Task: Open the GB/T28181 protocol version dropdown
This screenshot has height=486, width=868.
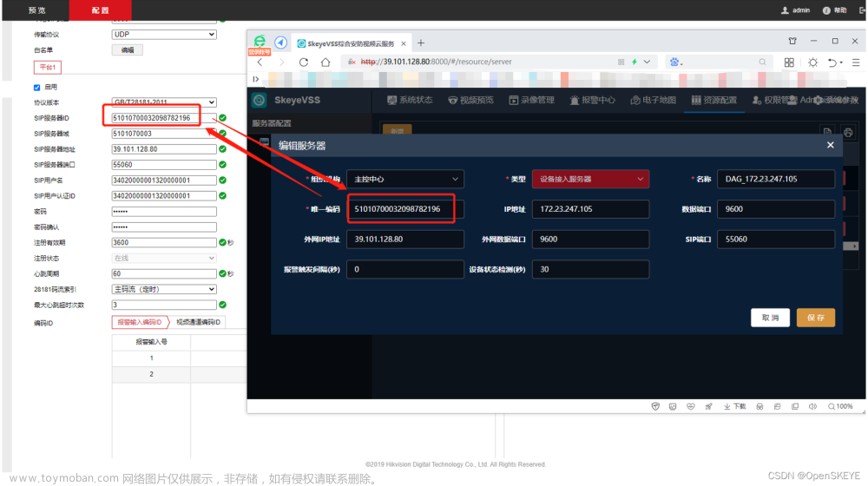Action: [164, 102]
